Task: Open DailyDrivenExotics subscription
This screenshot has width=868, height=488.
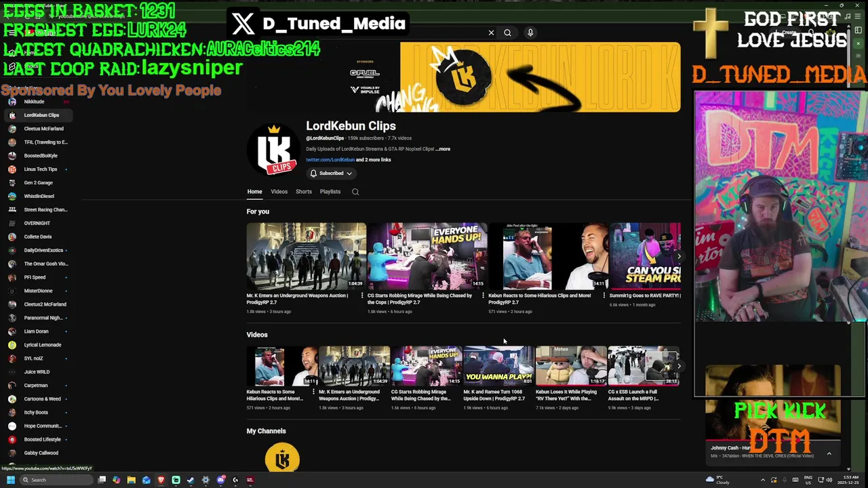Action: tap(39, 250)
